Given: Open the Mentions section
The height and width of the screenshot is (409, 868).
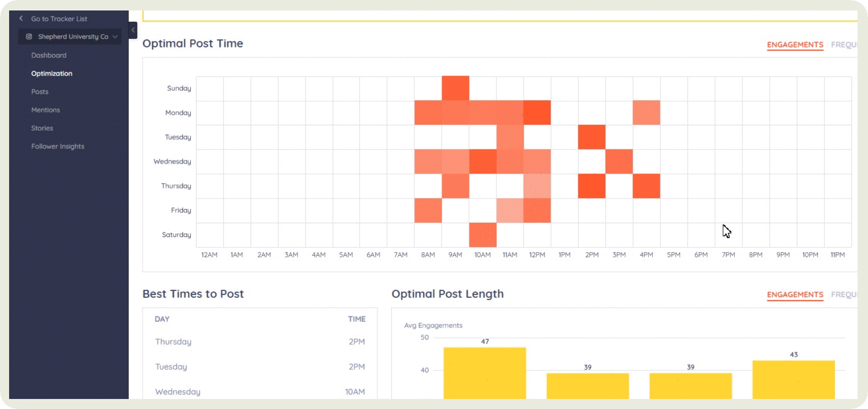Looking at the screenshot, I should point(46,110).
